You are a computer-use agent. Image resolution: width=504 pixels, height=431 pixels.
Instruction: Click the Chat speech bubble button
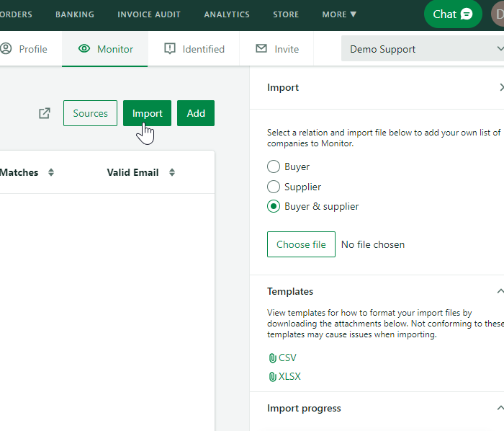tap(453, 14)
